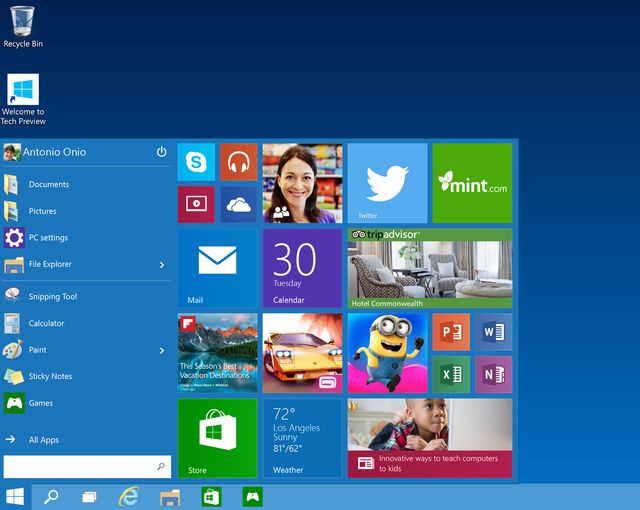The height and width of the screenshot is (510, 640).
Task: Open the Skype tile
Action: (x=196, y=162)
